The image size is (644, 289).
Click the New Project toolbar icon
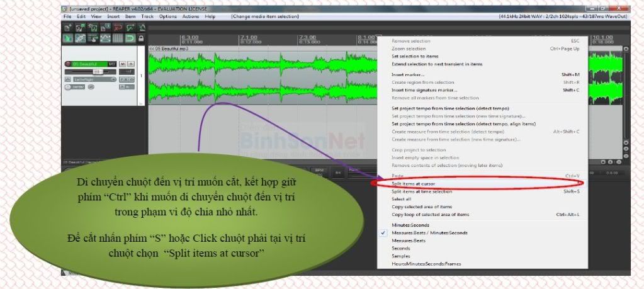pyautogui.click(x=67, y=28)
